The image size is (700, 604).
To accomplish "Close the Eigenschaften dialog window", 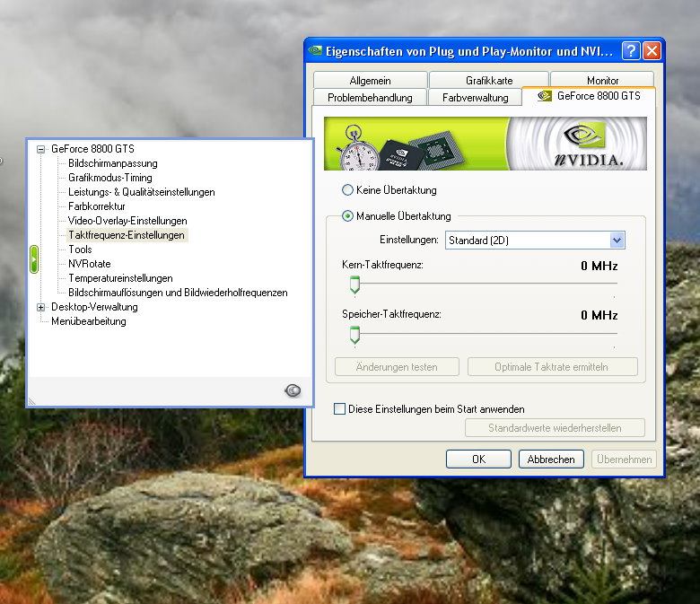I will tap(652, 51).
